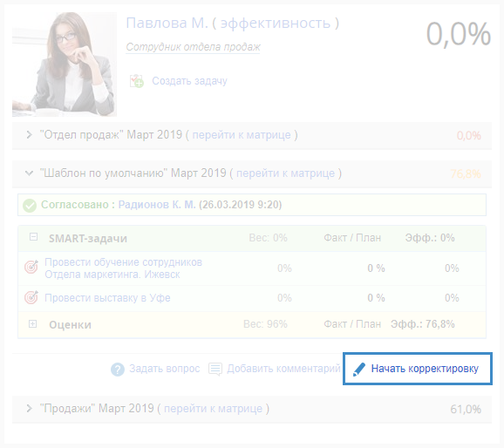This screenshot has width=504, height=448.
Task: Open Провести выставку в Уфе task
Action: (107, 298)
